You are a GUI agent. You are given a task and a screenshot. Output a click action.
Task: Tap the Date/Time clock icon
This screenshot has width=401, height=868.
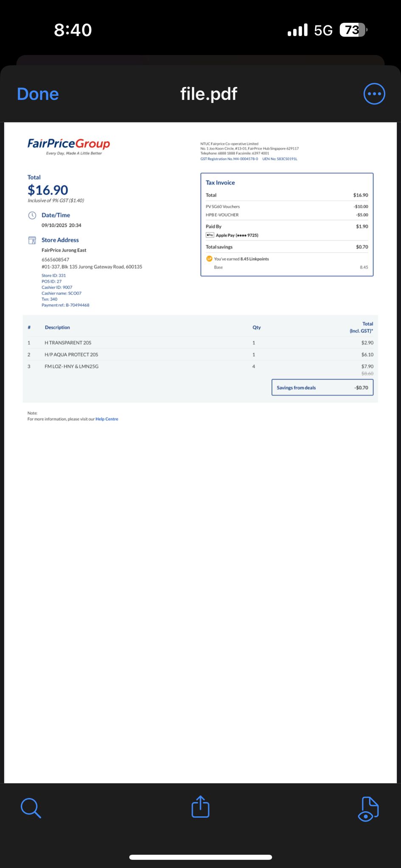(32, 215)
